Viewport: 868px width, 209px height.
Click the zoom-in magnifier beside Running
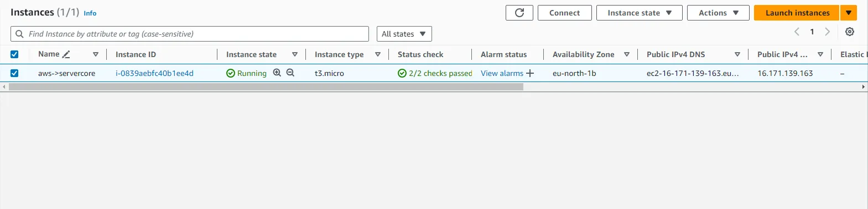[x=277, y=73]
